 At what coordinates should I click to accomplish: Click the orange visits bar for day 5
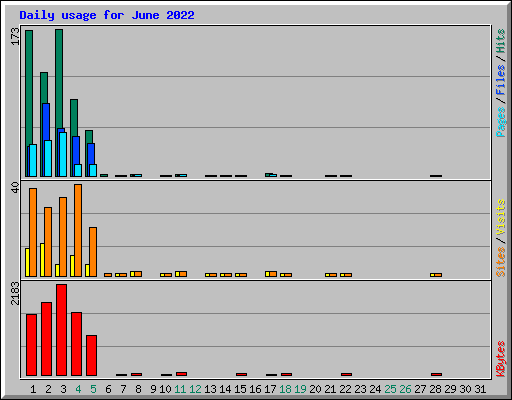click(93, 252)
